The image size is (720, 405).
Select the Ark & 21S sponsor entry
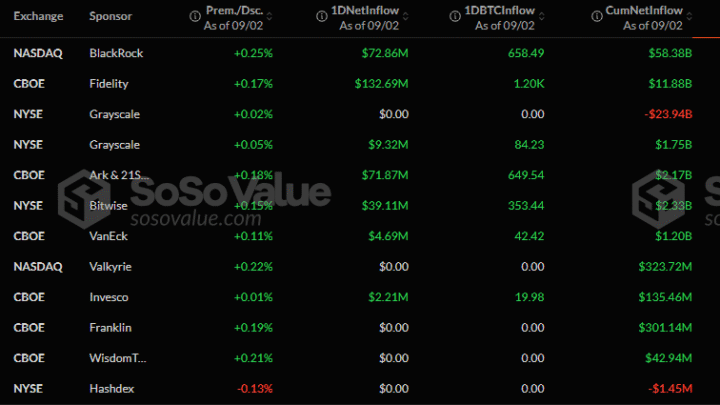118,175
